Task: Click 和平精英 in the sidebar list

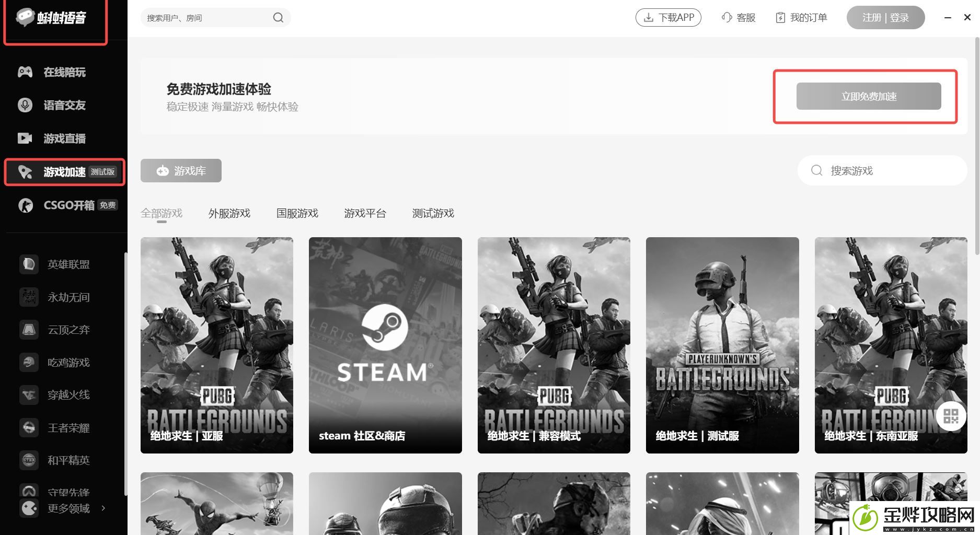Action: [68, 460]
